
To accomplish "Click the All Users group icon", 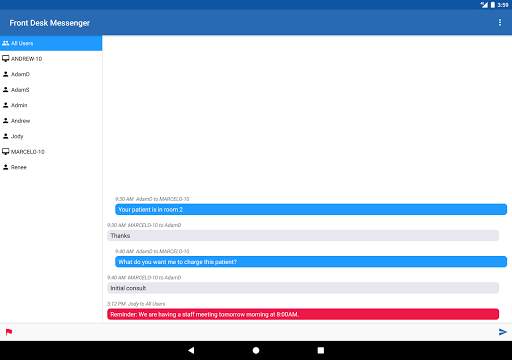I will tap(5, 43).
